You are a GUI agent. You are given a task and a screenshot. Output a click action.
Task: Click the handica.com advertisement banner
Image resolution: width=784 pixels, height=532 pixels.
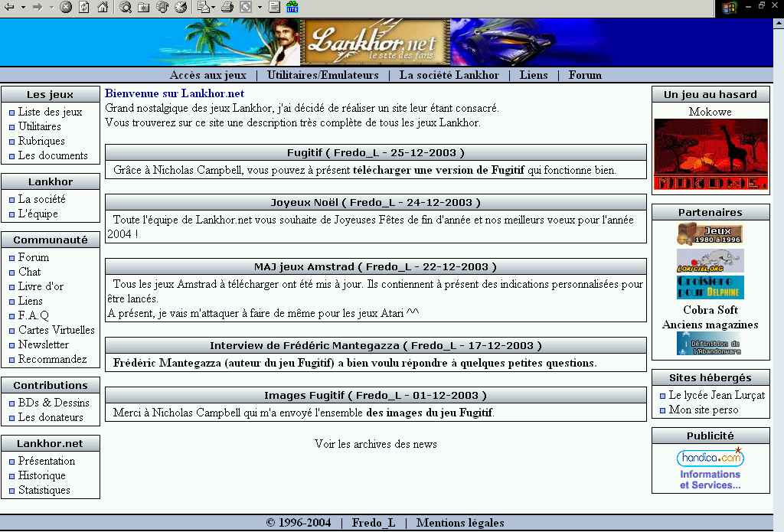click(x=710, y=468)
